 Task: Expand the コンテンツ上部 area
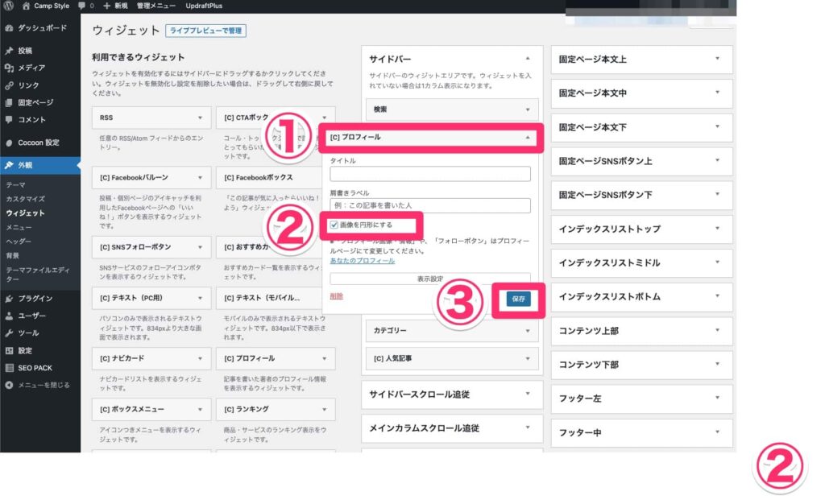717,331
